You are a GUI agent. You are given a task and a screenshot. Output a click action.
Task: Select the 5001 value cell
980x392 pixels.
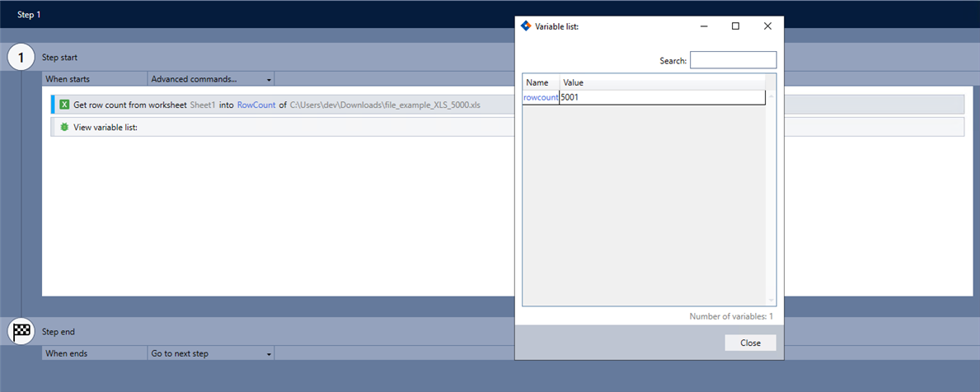[662, 97]
